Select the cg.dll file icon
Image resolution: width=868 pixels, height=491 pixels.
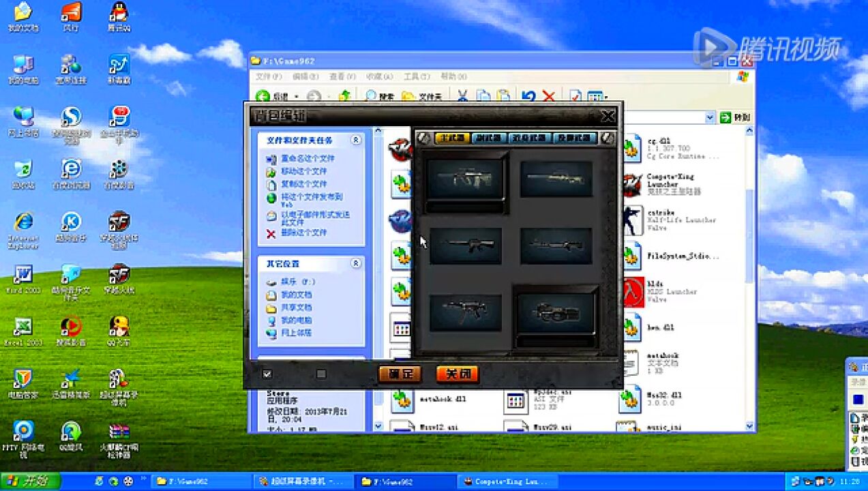(631, 147)
